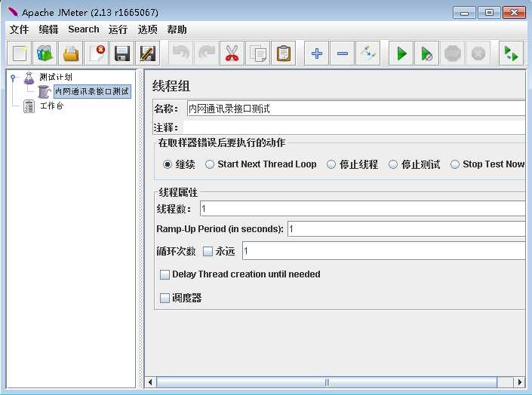The height and width of the screenshot is (395, 532).
Task: Click the Close test plan icon
Action: click(x=97, y=54)
